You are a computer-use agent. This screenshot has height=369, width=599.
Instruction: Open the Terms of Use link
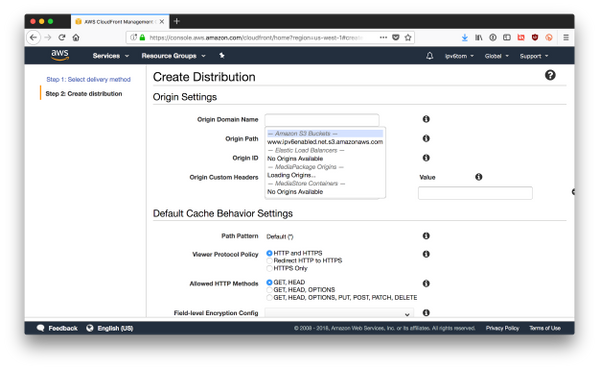click(x=545, y=328)
